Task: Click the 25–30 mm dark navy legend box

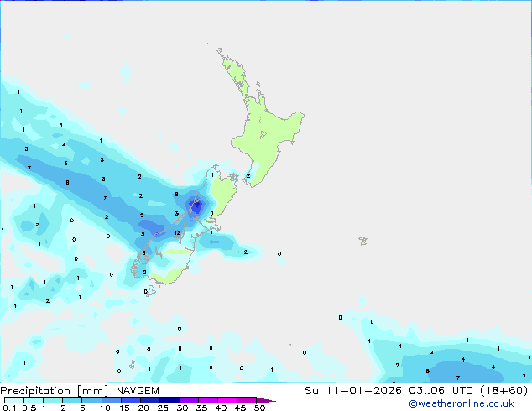Action: [x=170, y=400]
